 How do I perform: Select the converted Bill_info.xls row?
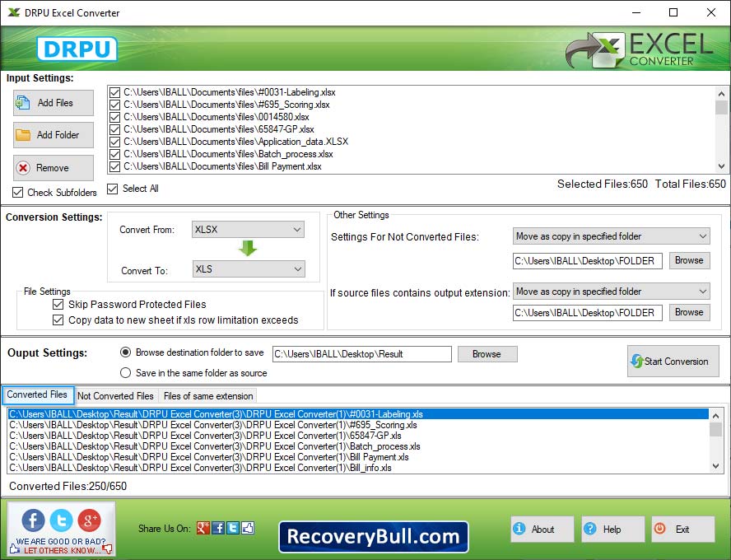[358, 468]
